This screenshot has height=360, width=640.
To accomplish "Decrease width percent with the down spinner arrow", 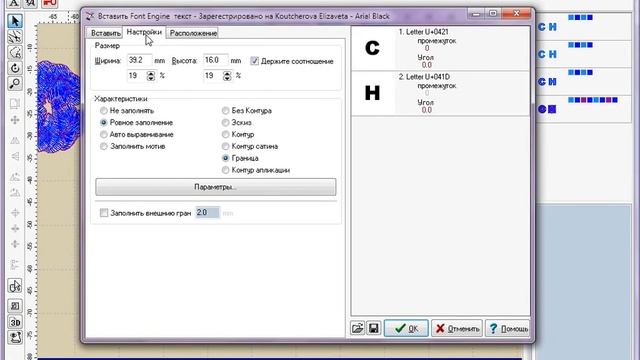I will tap(151, 78).
